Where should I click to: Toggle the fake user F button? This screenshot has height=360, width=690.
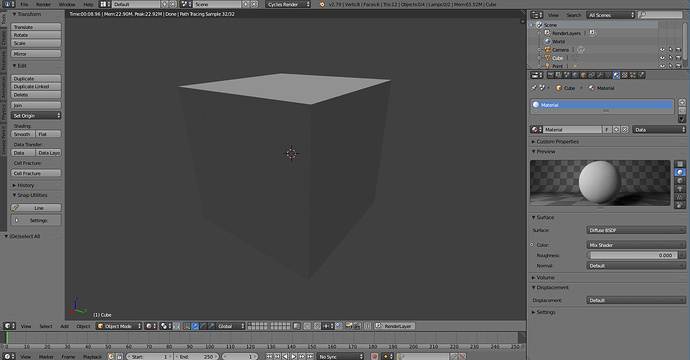[607, 130]
